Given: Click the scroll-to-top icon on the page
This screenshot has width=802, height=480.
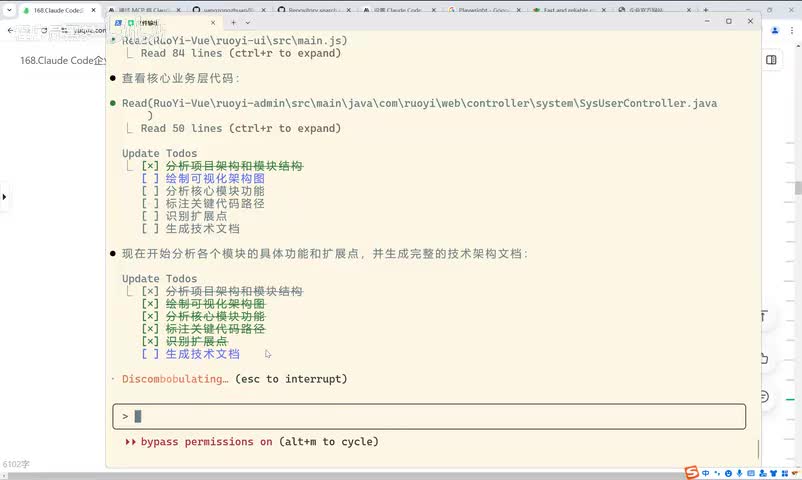Looking at the screenshot, I should [x=764, y=316].
